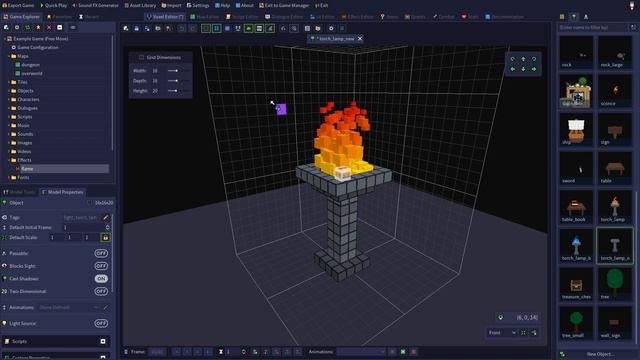Open the Animations dropdown in bottom bar

(x=361, y=351)
